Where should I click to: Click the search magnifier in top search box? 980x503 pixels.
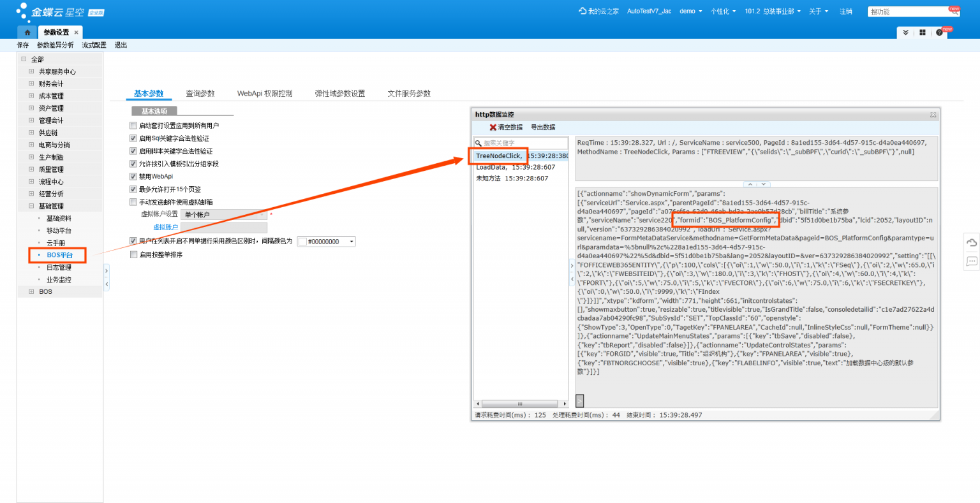(x=954, y=11)
